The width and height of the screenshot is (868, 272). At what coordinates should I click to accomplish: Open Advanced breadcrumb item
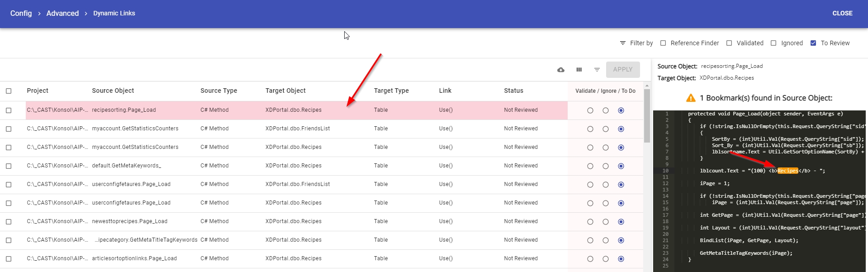(x=62, y=14)
